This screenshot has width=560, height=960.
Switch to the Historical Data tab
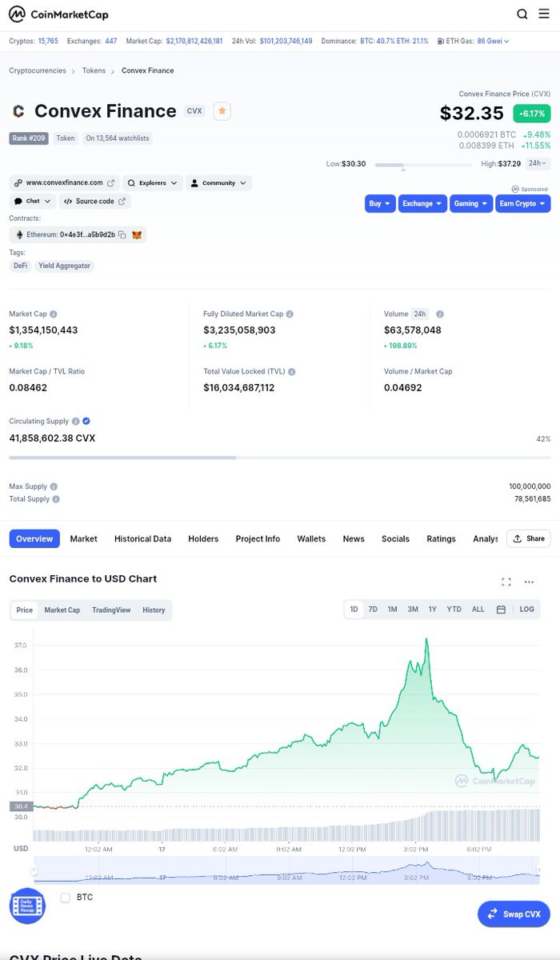[142, 538]
